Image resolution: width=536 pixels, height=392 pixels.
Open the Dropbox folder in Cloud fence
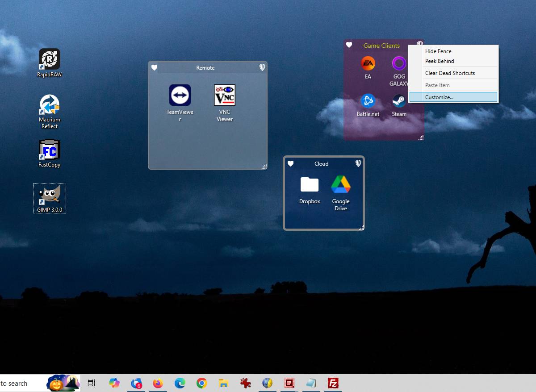coord(310,185)
